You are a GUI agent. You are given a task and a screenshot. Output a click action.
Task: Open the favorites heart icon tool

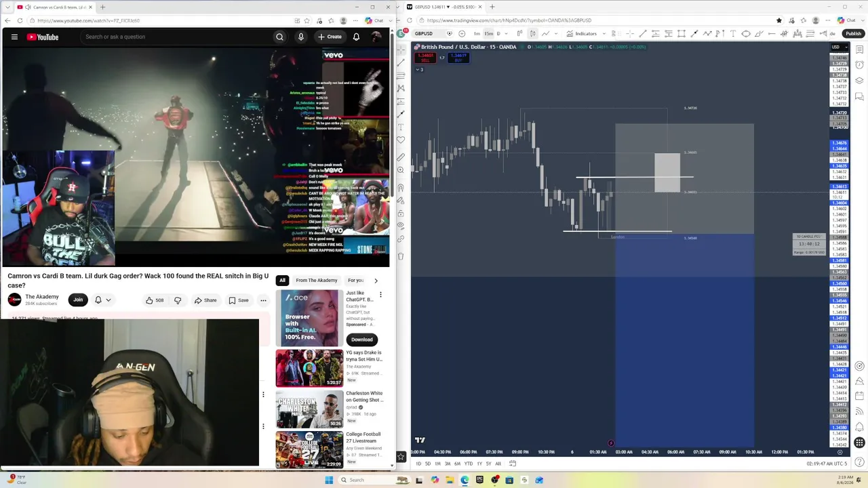click(401, 140)
